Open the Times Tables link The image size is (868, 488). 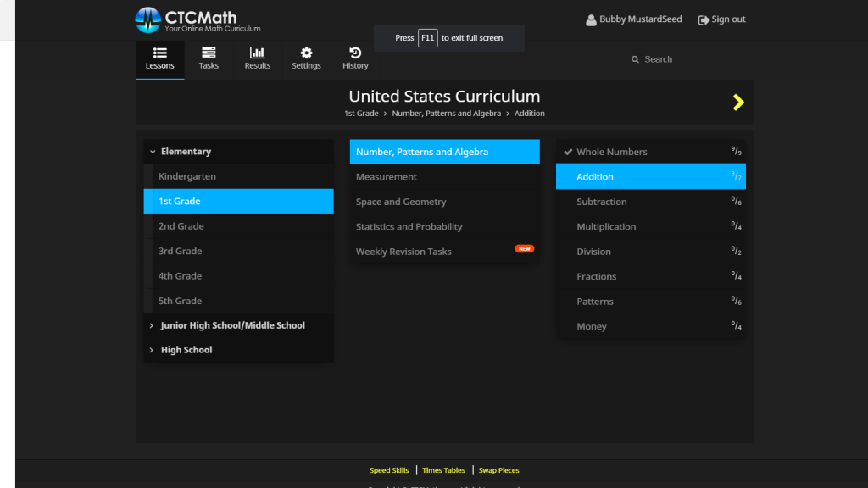tap(443, 470)
